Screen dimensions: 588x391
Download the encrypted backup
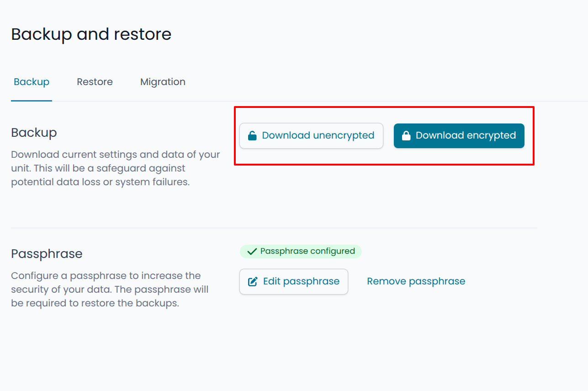[x=459, y=136]
